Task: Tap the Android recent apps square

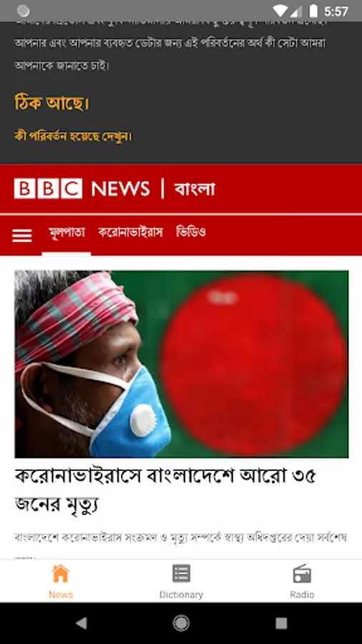Action: [281, 623]
